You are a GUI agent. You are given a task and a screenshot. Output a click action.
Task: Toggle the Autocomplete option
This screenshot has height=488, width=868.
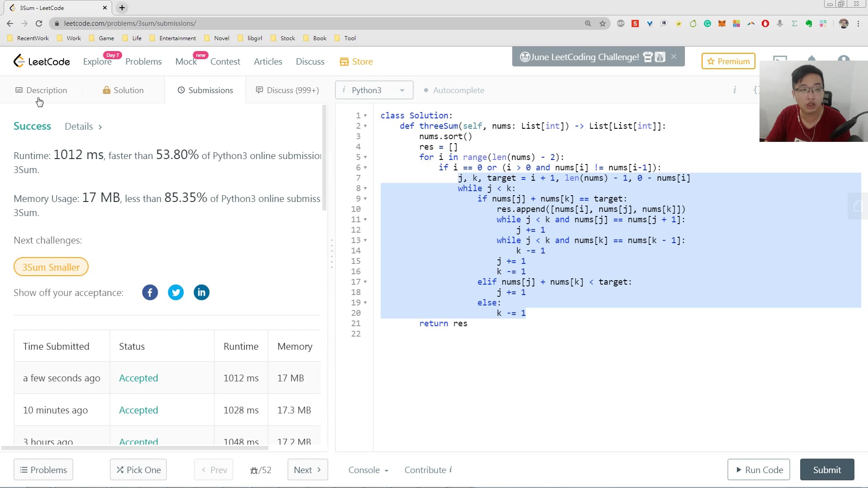click(454, 90)
